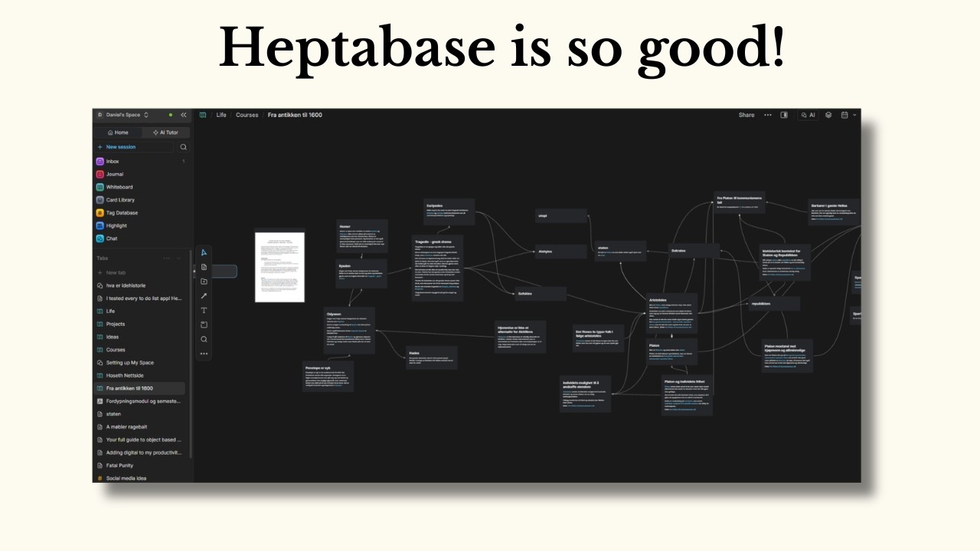Click Share button in top bar
Screen dimensions: 980x551
[746, 115]
